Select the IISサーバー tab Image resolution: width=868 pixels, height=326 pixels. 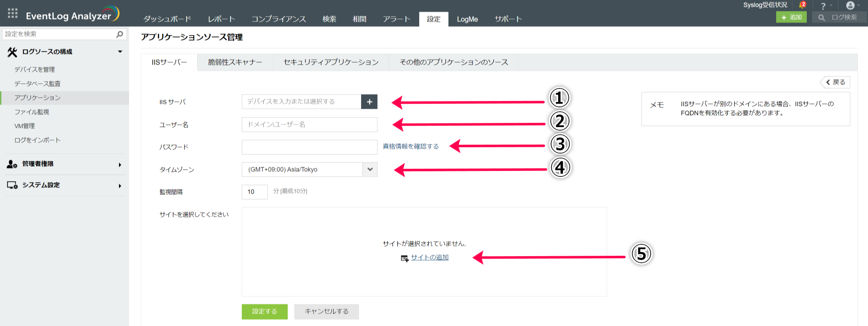coord(169,62)
